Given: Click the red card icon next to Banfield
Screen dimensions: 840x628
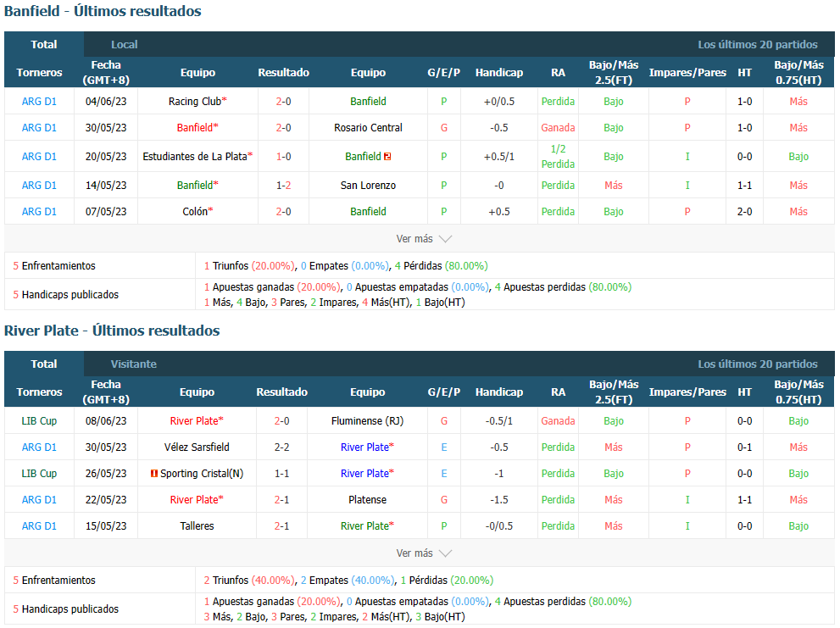Looking at the screenshot, I should tap(387, 157).
